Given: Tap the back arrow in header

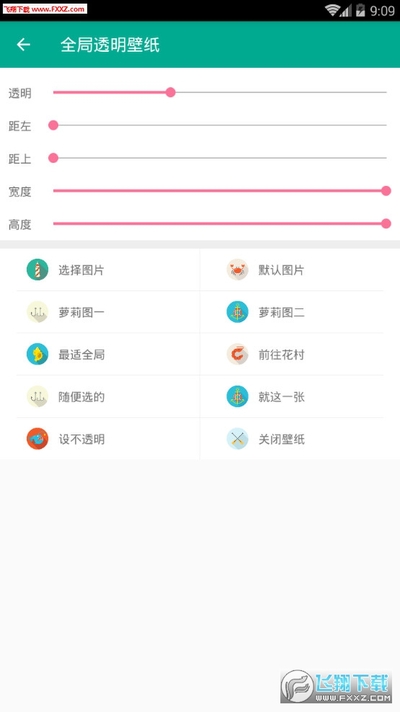Looking at the screenshot, I should 23,44.
